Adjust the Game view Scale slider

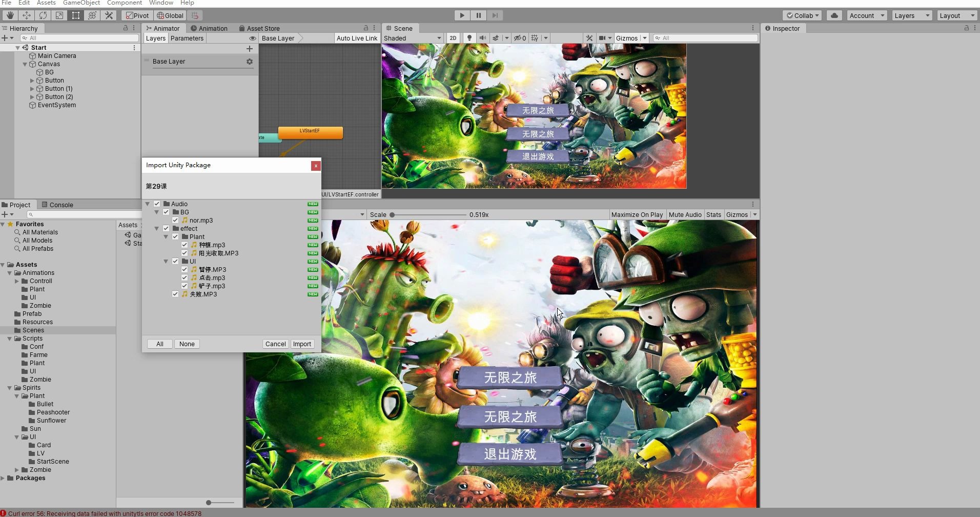click(x=392, y=214)
